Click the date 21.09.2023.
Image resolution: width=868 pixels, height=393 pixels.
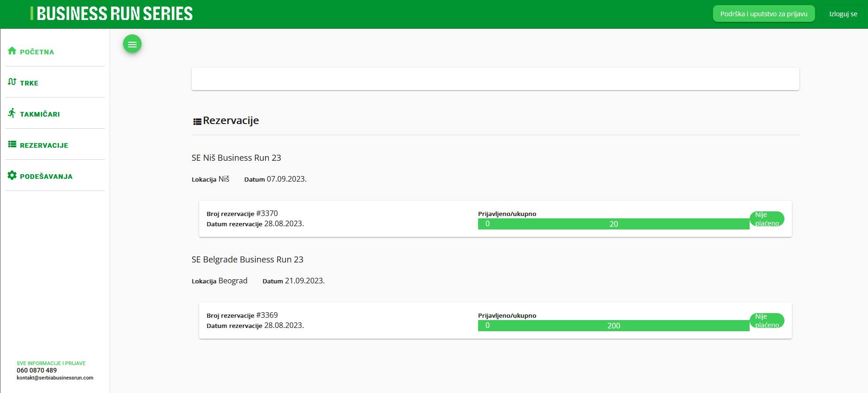[x=304, y=281]
